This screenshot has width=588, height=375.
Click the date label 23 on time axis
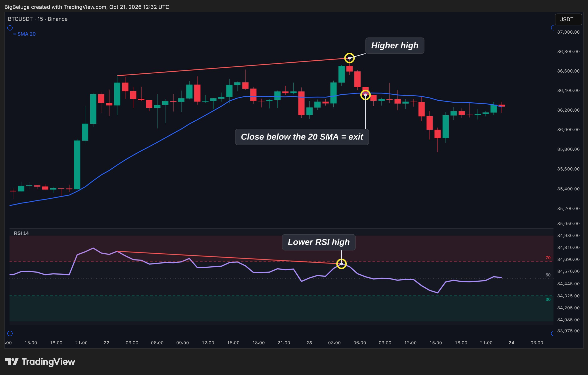pyautogui.click(x=309, y=343)
